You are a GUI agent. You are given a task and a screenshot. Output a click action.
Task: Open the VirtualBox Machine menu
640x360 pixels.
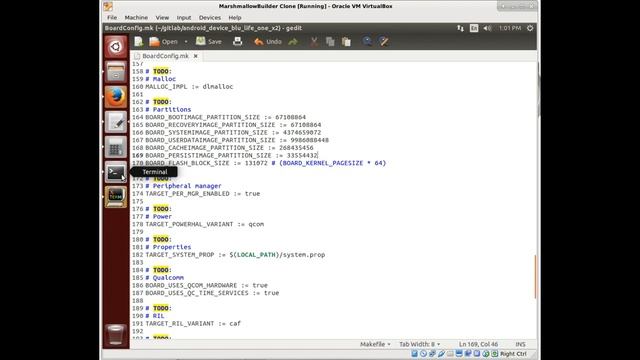[136, 18]
